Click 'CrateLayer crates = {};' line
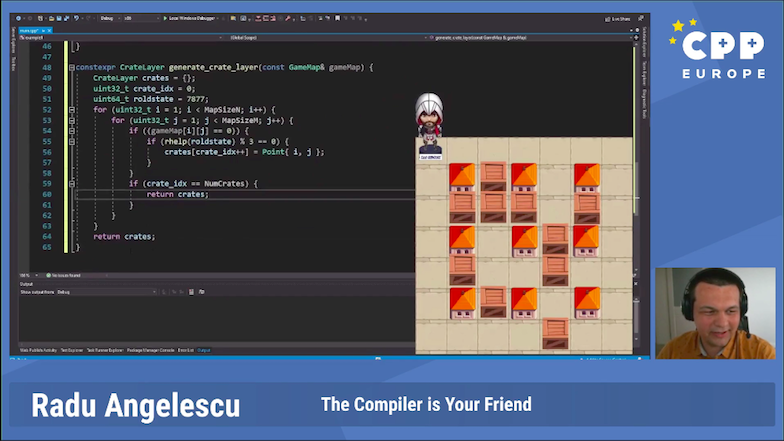Viewport: 784px width, 441px height. (144, 78)
